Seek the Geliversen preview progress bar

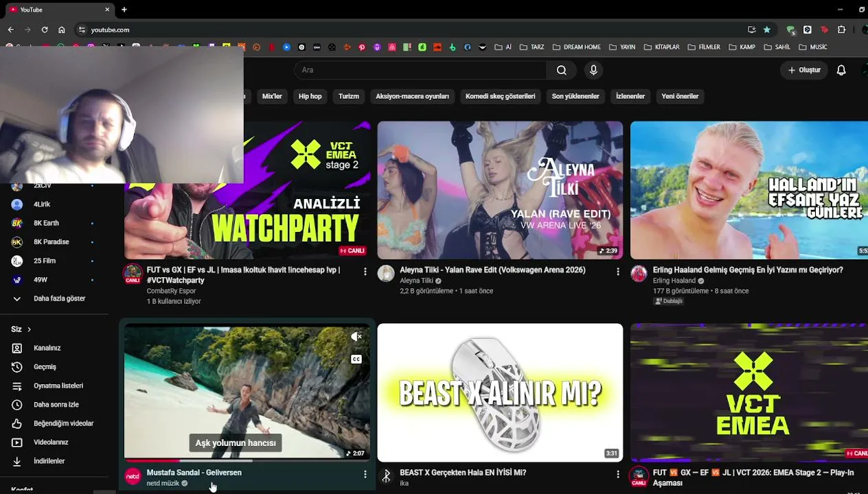pyautogui.click(x=247, y=460)
